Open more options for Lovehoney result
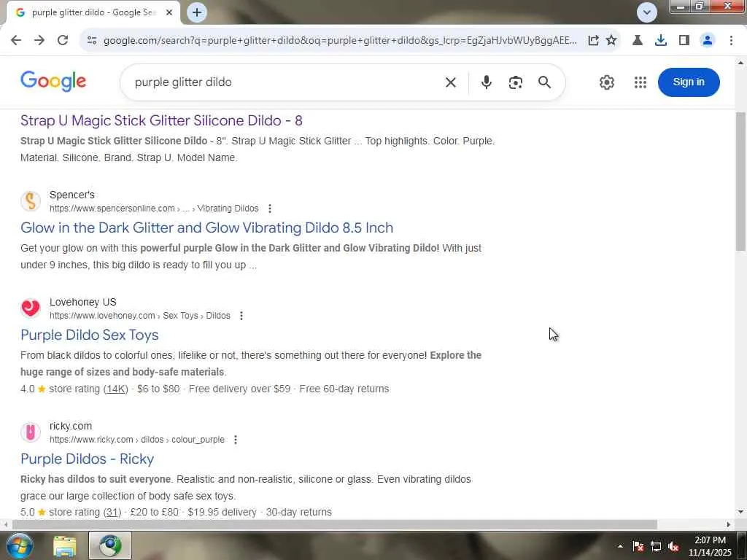 point(241,316)
